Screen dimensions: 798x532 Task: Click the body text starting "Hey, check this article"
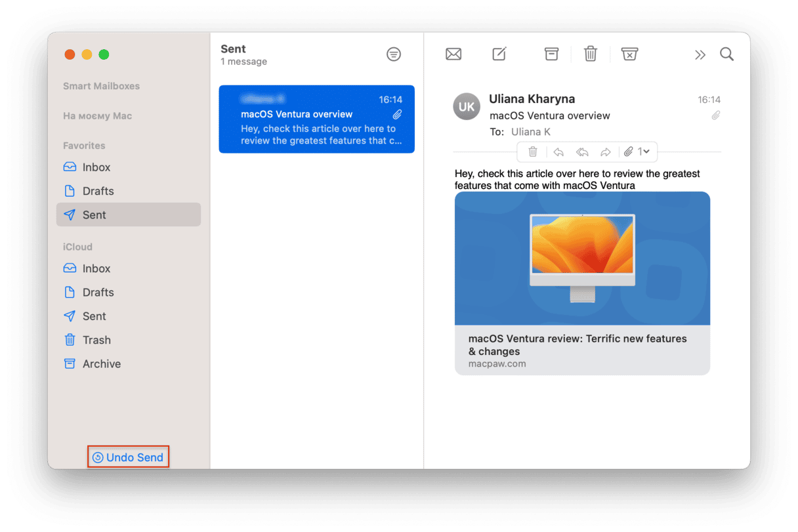point(577,180)
